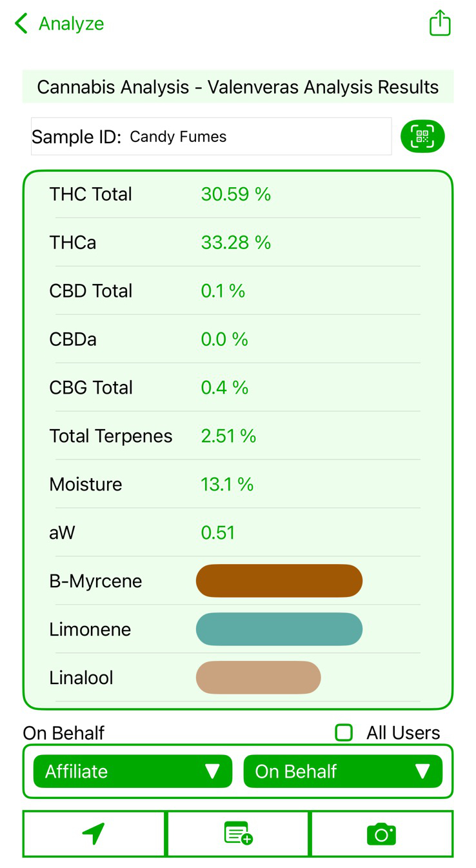Tap the share icon at top right
Image resolution: width=476 pixels, height=868 pixels.
[x=440, y=23]
